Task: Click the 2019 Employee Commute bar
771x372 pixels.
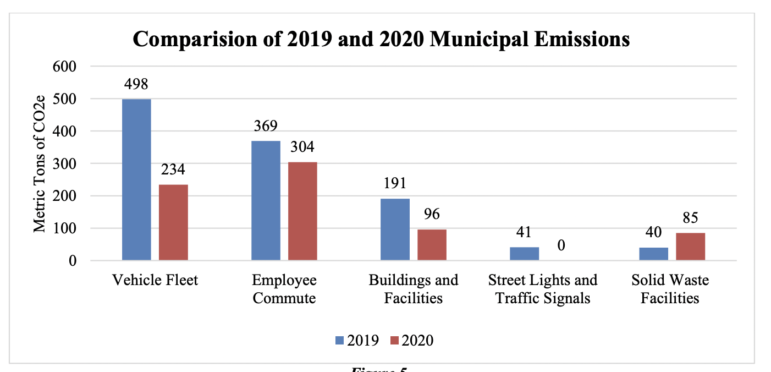Action: [x=266, y=200]
